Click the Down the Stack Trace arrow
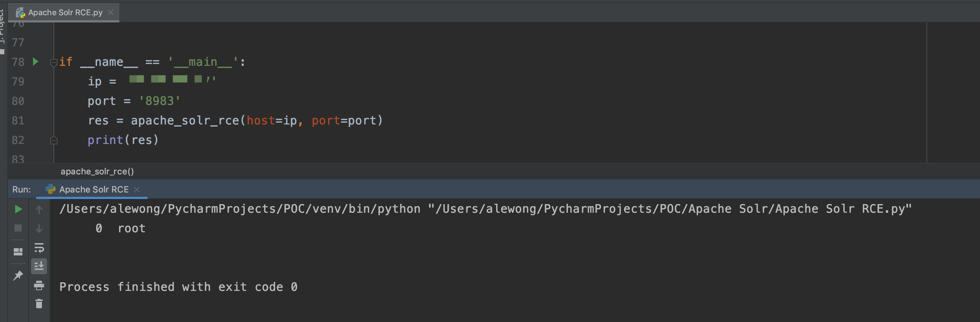This screenshot has width=980, height=322. click(39, 228)
